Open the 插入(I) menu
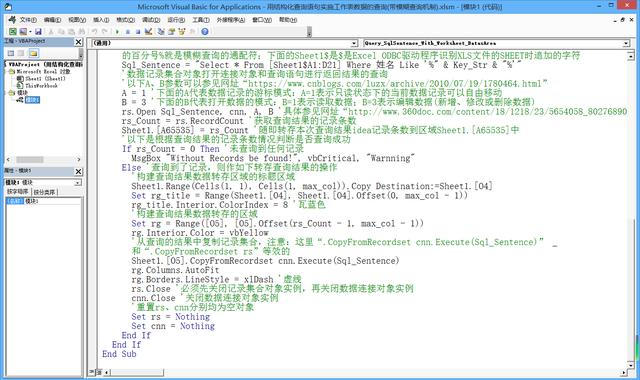 (101, 20)
